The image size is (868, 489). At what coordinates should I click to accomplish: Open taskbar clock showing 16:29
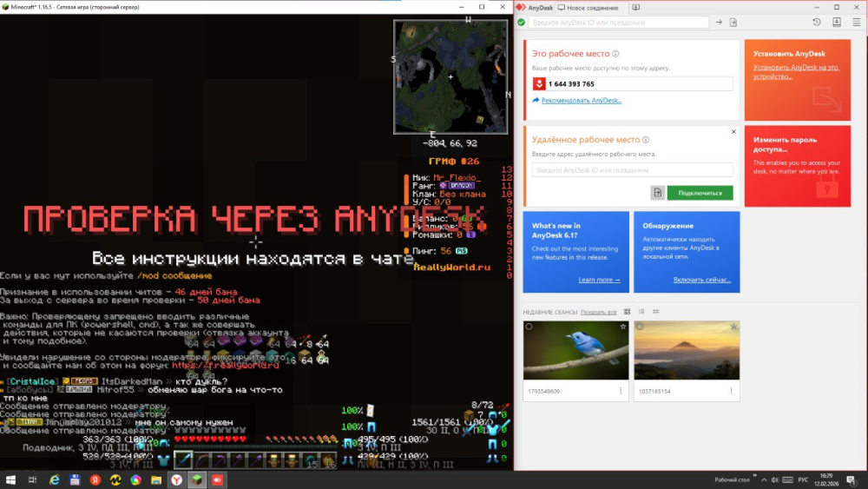pyautogui.click(x=826, y=479)
